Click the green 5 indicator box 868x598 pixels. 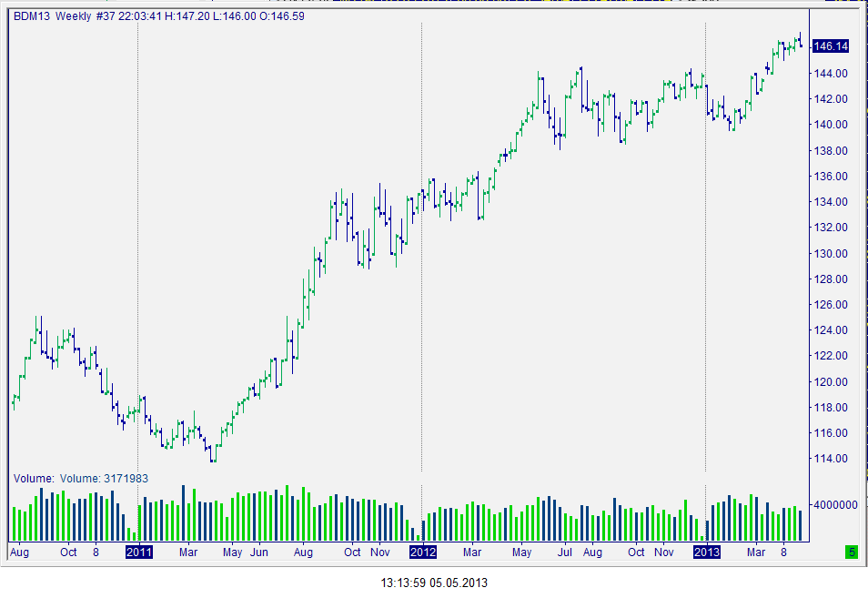click(x=852, y=552)
